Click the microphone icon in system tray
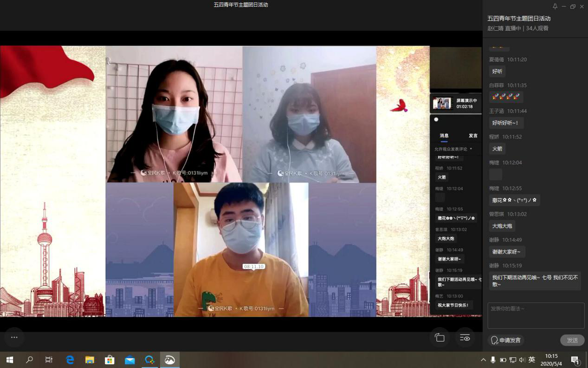 [x=493, y=360]
